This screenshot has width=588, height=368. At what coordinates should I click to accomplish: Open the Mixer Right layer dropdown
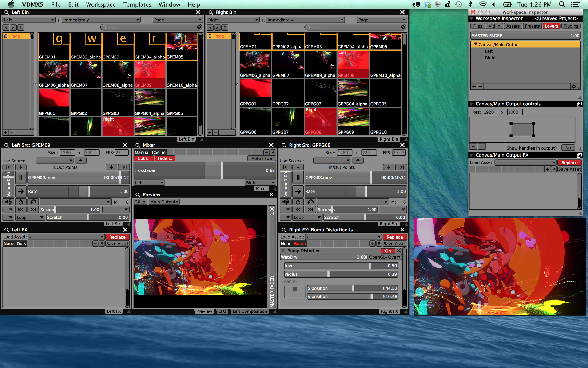260,182
